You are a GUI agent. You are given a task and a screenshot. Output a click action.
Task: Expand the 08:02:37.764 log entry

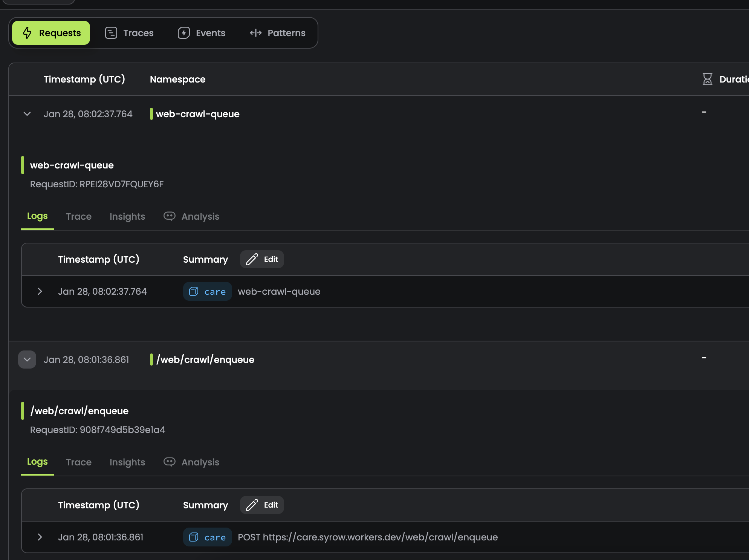[40, 291]
